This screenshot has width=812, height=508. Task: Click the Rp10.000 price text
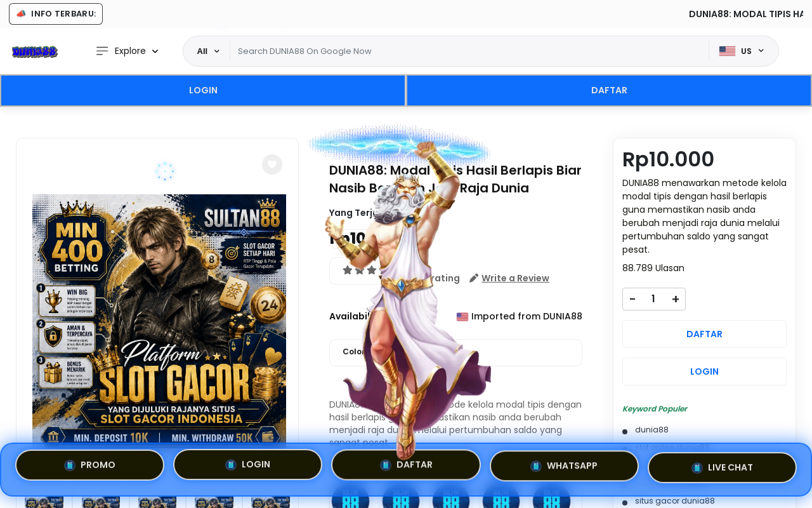668,159
